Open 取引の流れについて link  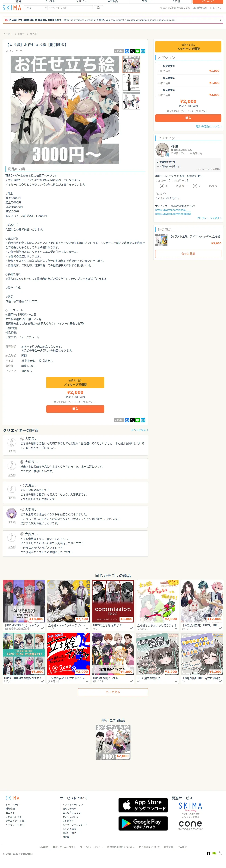pyautogui.click(x=208, y=127)
